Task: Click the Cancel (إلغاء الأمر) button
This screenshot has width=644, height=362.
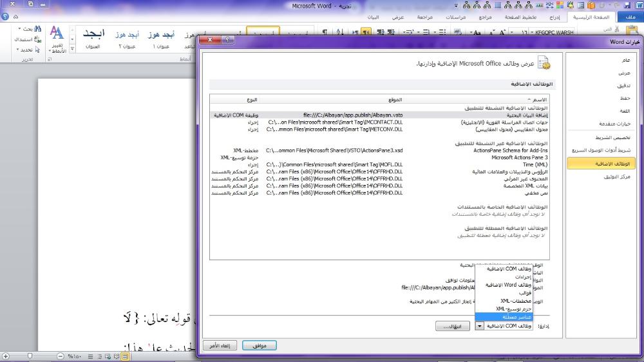Action: click(220, 345)
